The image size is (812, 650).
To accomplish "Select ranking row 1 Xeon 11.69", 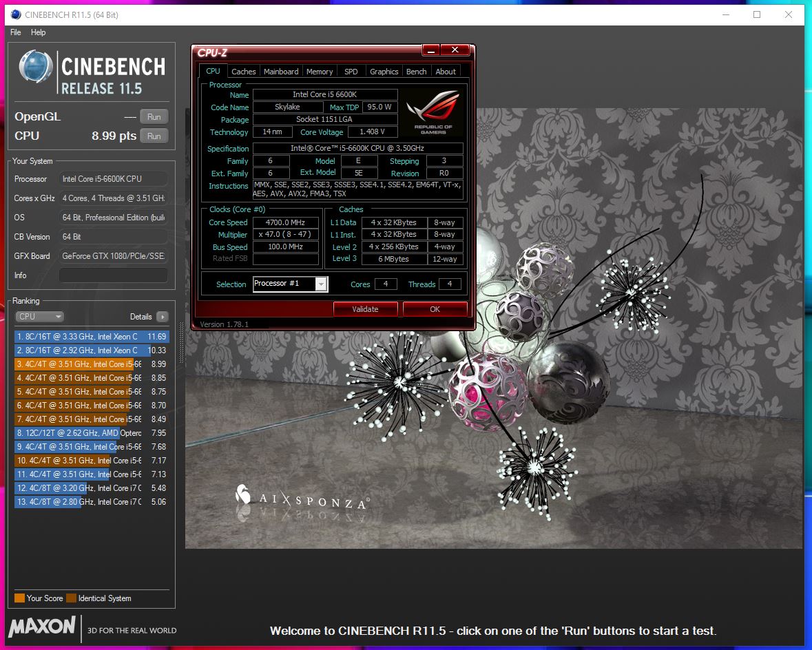I will click(x=92, y=336).
